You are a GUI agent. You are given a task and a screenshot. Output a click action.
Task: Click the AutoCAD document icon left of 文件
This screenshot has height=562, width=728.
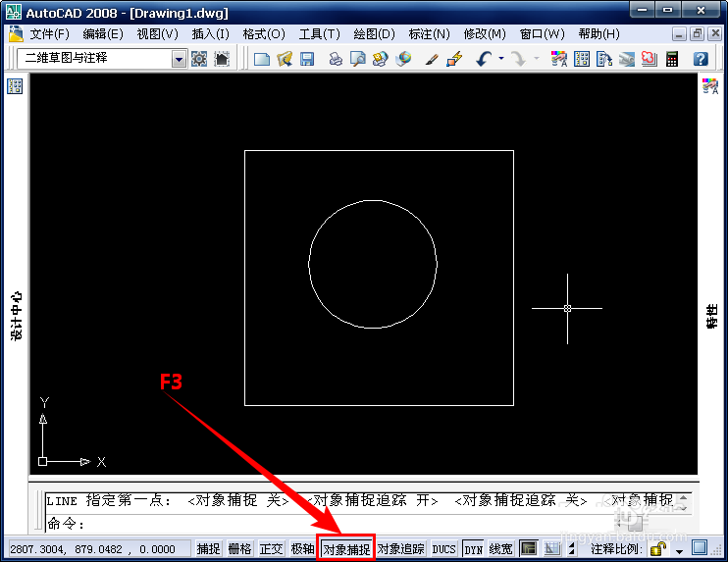[x=16, y=34]
